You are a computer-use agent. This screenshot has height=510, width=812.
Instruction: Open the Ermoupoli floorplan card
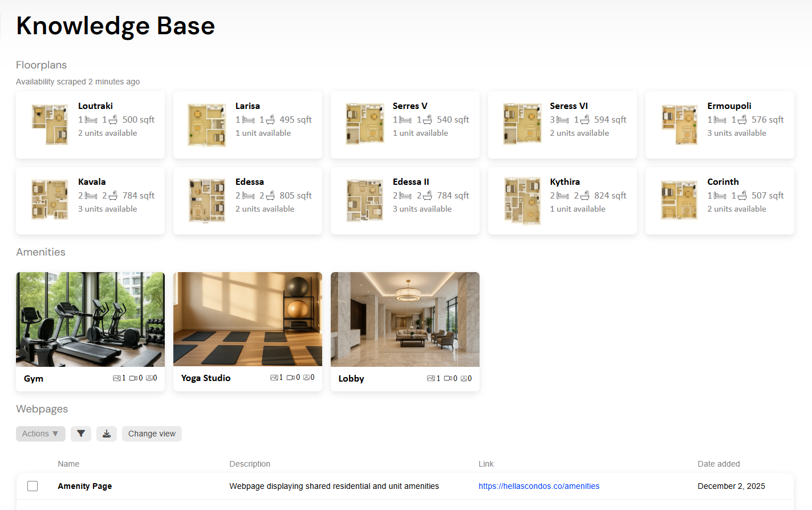click(x=720, y=125)
